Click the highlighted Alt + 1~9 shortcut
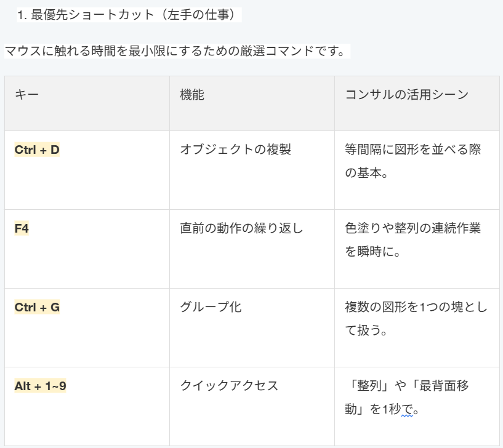The height and width of the screenshot is (448, 503). coord(40,386)
